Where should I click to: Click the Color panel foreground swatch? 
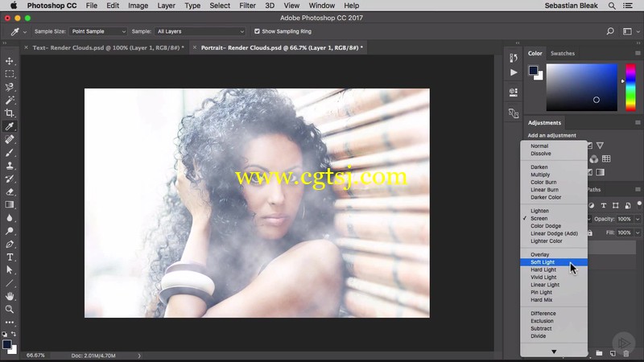tap(533, 70)
